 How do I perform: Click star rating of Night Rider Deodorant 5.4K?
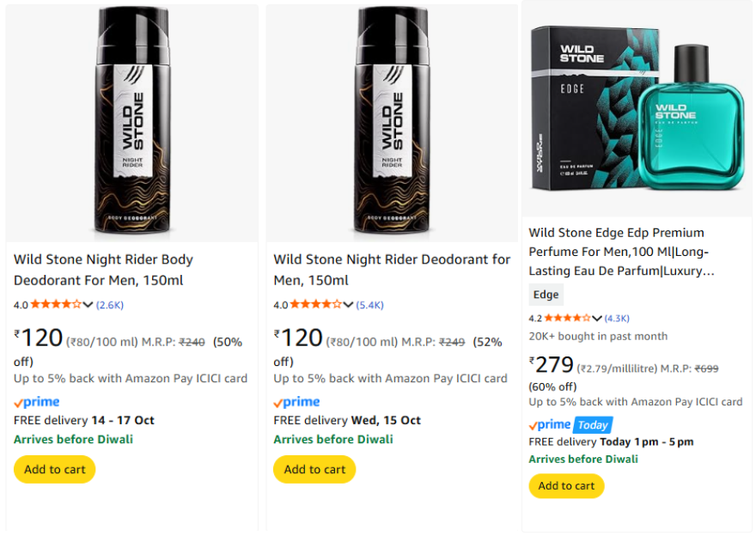click(x=315, y=304)
